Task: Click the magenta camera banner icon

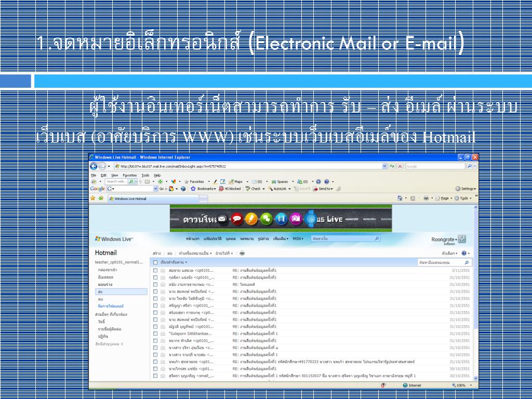Action: tap(296, 219)
